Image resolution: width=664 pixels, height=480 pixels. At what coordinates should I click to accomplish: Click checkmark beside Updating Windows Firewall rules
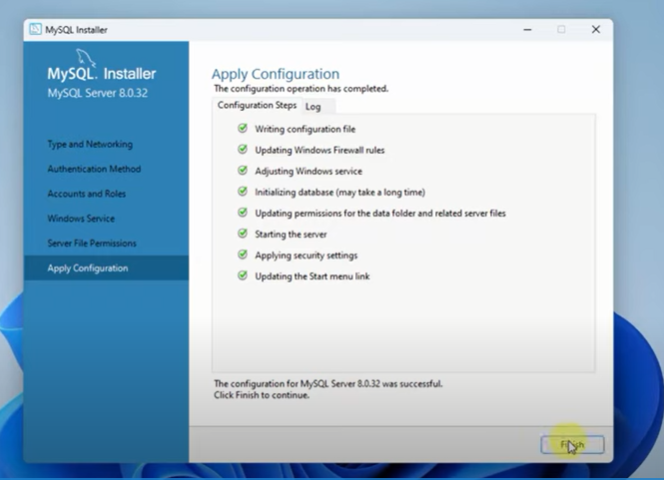tap(243, 150)
